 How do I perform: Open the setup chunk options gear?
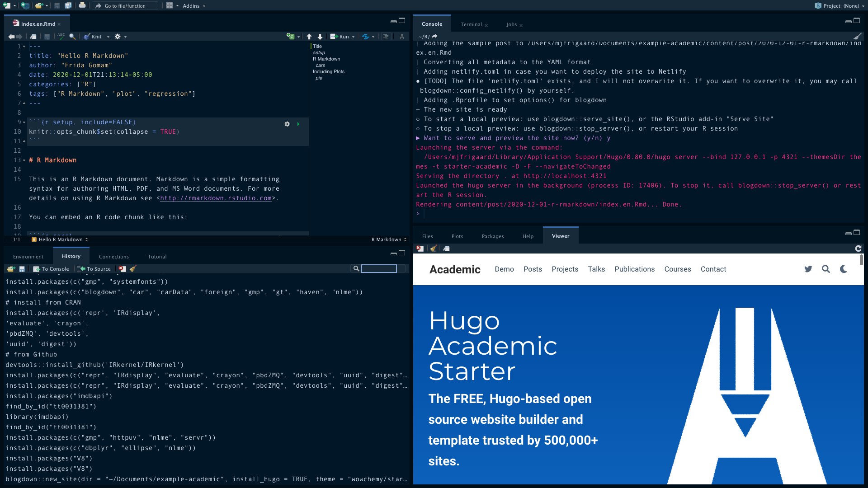(x=287, y=124)
